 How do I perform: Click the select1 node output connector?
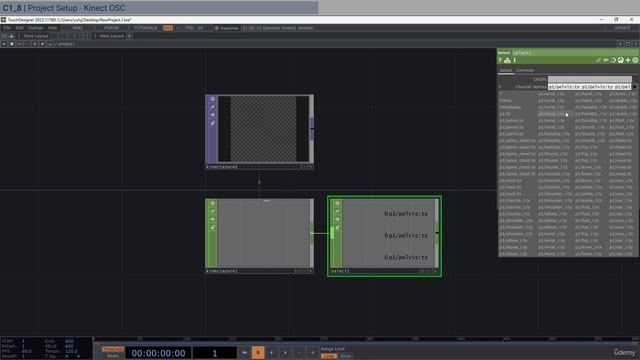pyautogui.click(x=437, y=233)
